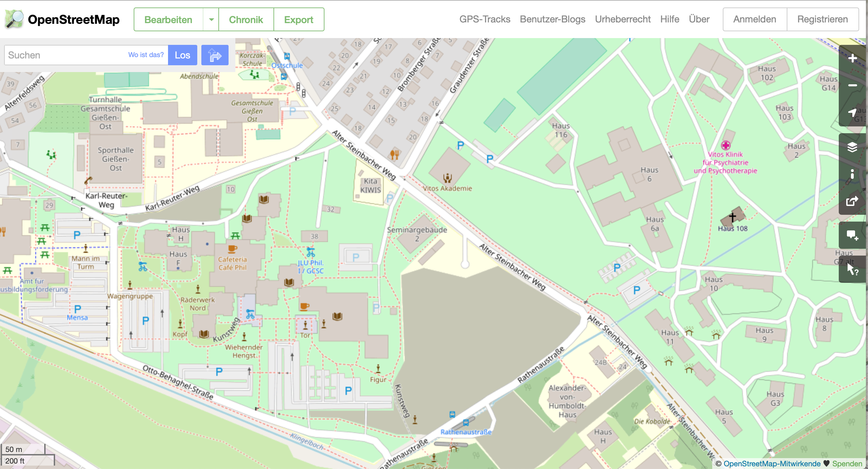This screenshot has height=469, width=868.
Task: Click the Seminargebäude 2 label
Action: [x=417, y=234]
